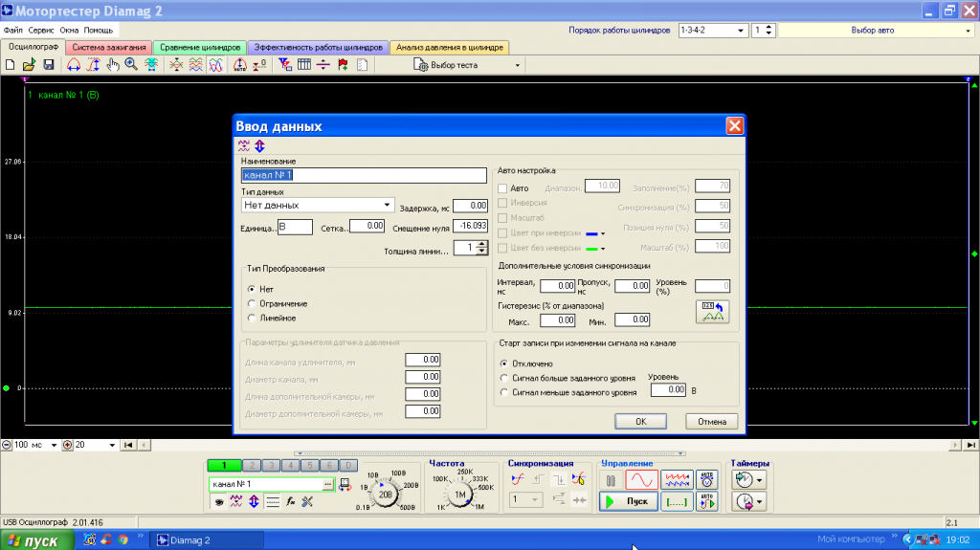Viewport: 980px width, 550px height.
Task: Open the Выбор авто dropdown
Action: coord(969,30)
